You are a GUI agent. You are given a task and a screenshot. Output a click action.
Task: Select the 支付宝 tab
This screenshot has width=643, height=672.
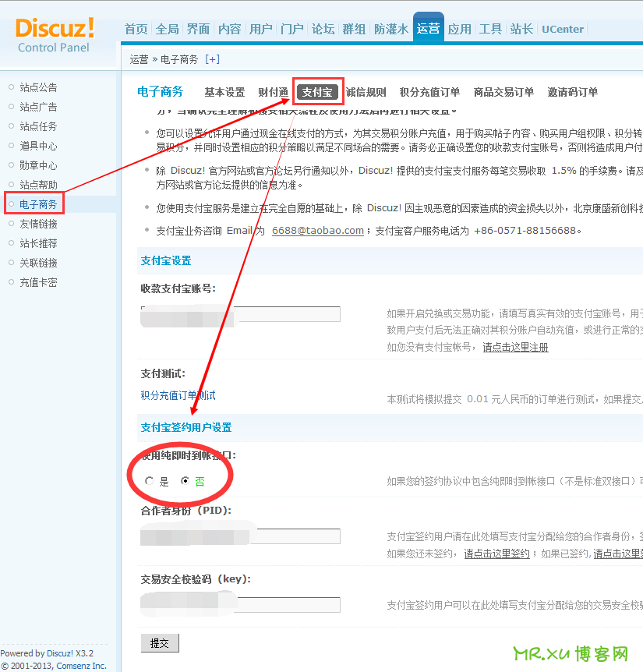click(317, 92)
